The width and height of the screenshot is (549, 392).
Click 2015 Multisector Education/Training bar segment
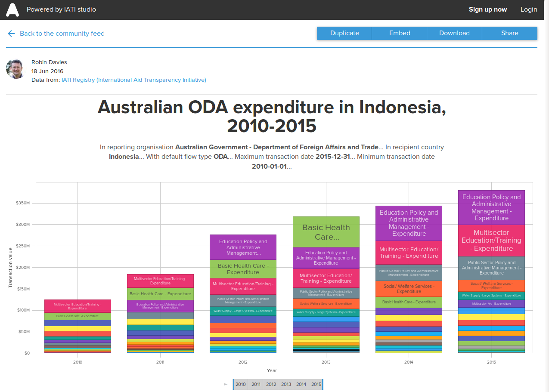point(491,241)
